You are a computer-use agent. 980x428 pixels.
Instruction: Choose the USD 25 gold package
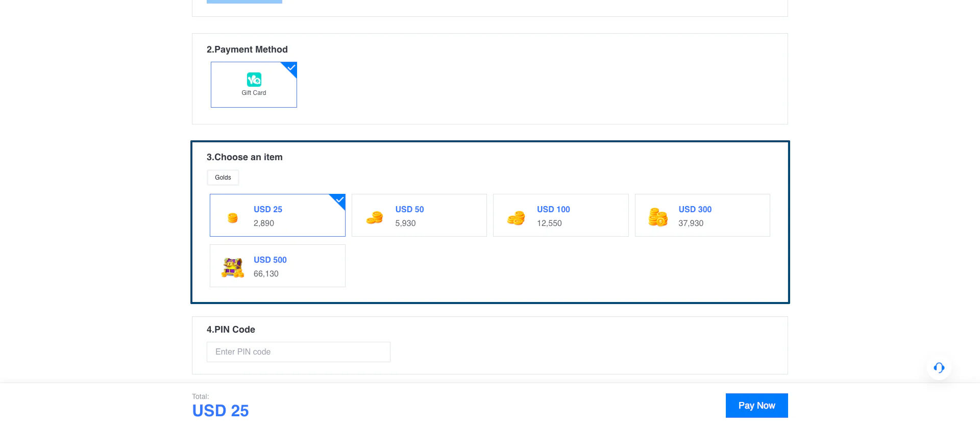coord(278,215)
